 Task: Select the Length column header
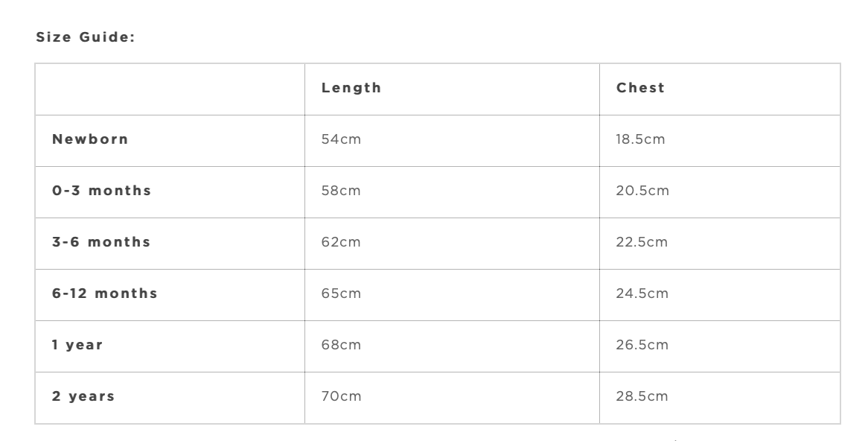pyautogui.click(x=351, y=88)
